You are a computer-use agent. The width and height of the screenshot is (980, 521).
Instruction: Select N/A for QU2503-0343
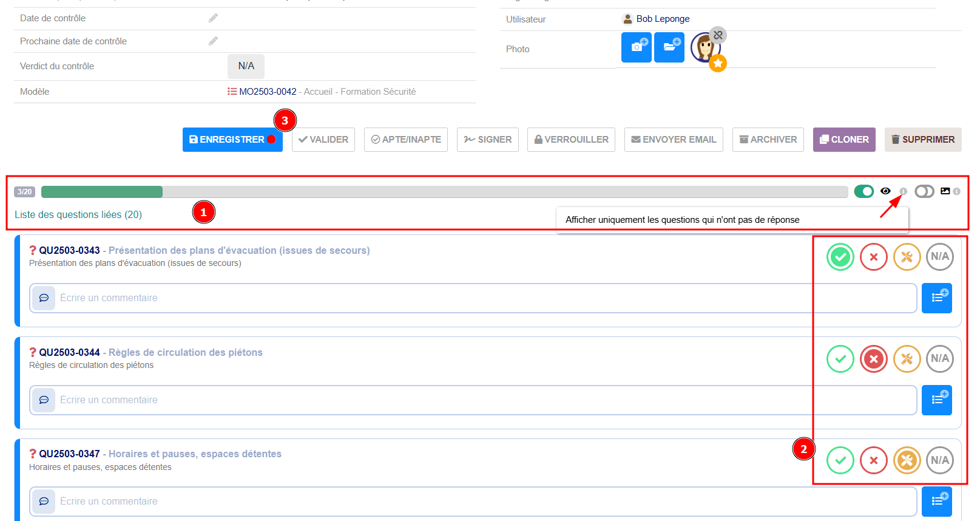(940, 257)
